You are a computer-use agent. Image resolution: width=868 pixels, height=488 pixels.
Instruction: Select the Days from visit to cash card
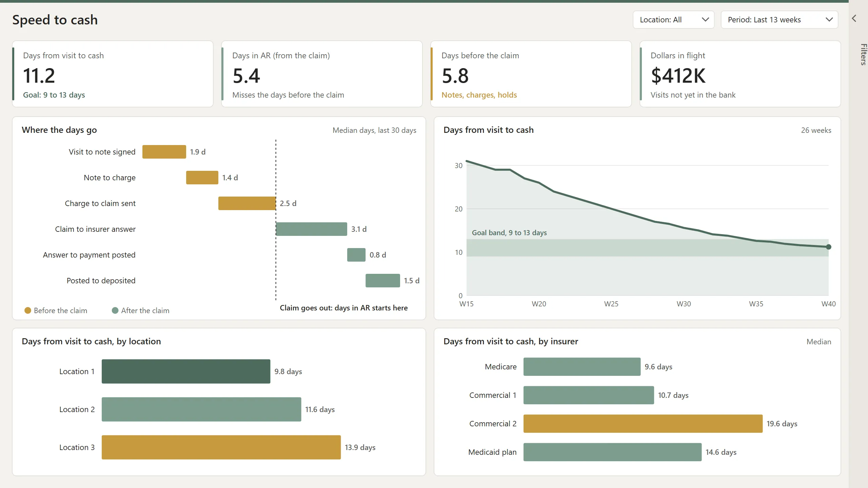pos(113,74)
